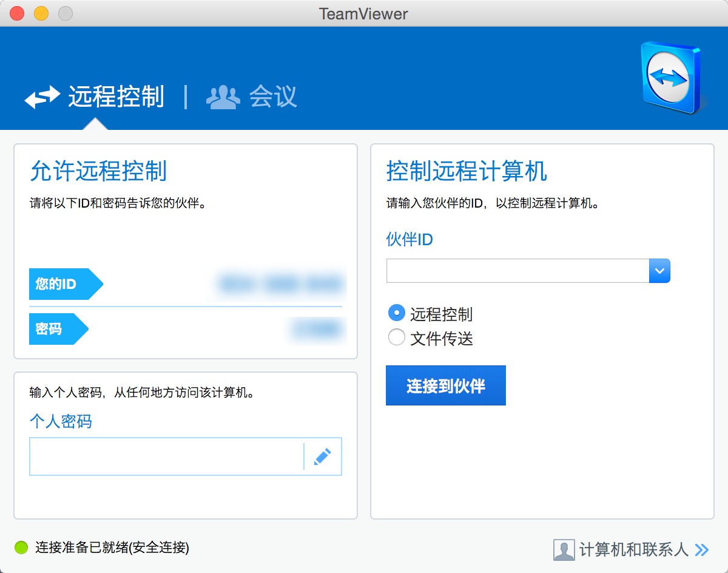The image size is (728, 573).
Task: Click the green connection status indicator
Action: tap(21, 548)
